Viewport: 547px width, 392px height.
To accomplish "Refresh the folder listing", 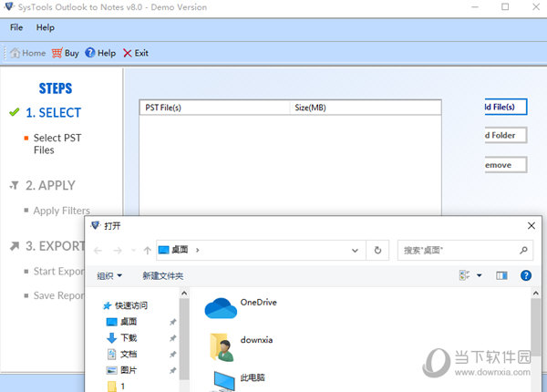I will (377, 251).
